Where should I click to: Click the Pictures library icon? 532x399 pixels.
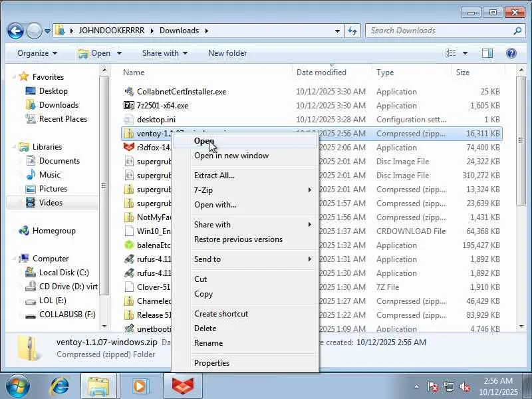[x=31, y=189]
